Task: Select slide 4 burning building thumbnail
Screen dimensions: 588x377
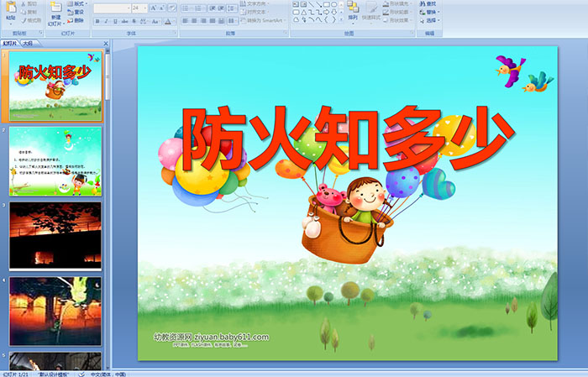Action: click(55, 311)
